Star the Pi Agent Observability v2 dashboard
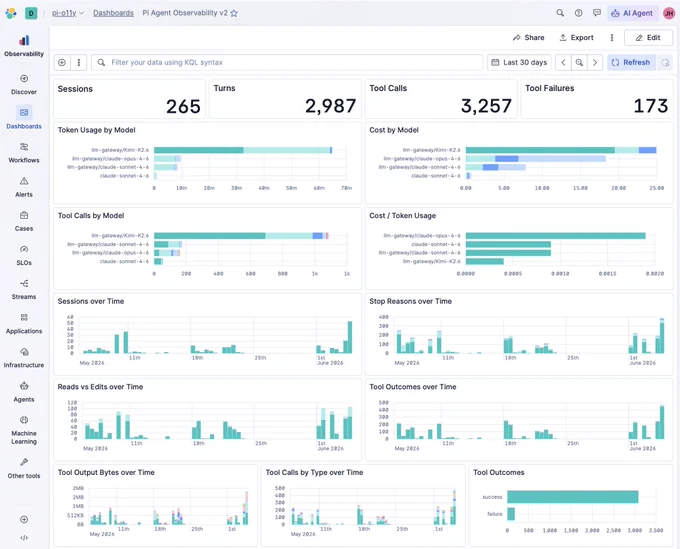The height and width of the screenshot is (549, 680). tap(234, 13)
